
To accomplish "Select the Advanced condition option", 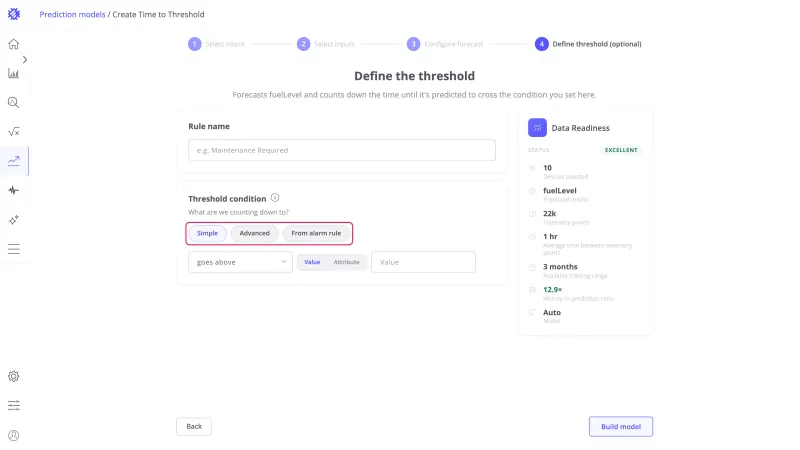I will point(255,233).
